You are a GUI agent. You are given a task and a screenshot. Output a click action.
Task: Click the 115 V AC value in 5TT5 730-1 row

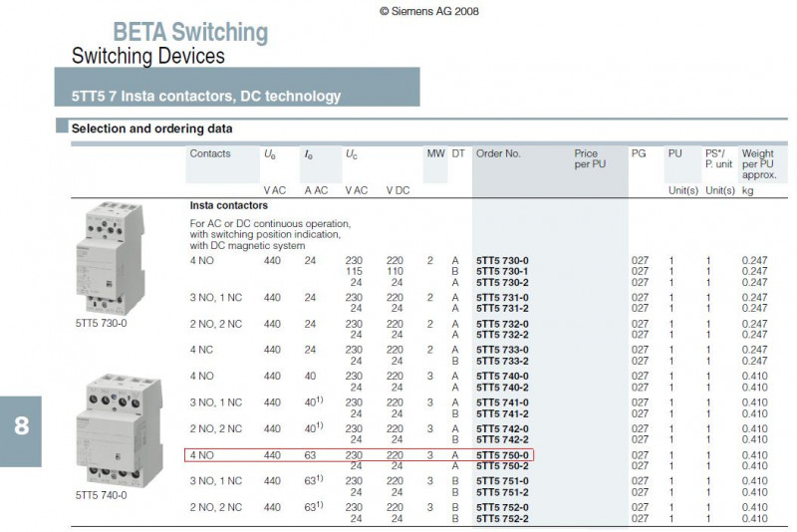coord(355,271)
